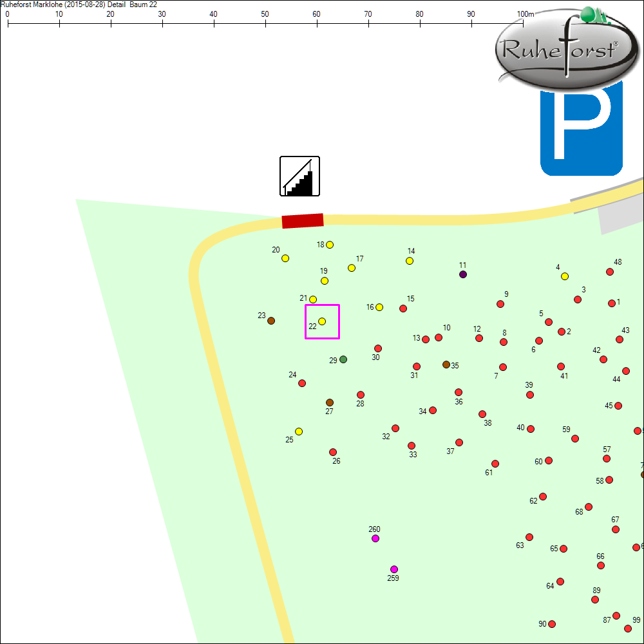Select the yellow dot of tree 22
This screenshot has width=644, height=644.
pyautogui.click(x=322, y=321)
